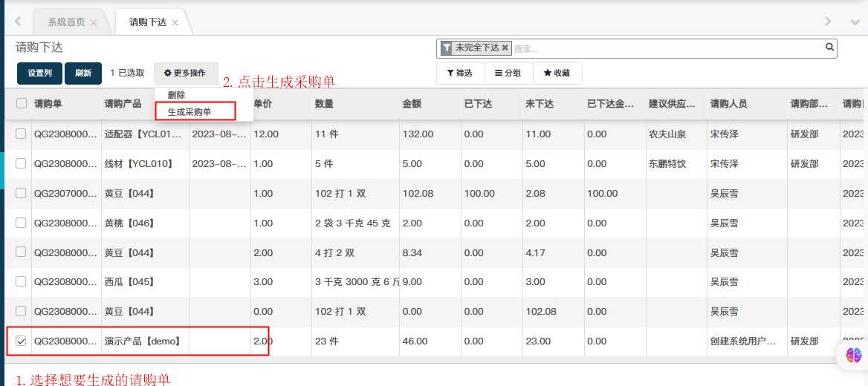Check the 适配器【YCL01 row checkbox
868x386 pixels.
(22, 134)
